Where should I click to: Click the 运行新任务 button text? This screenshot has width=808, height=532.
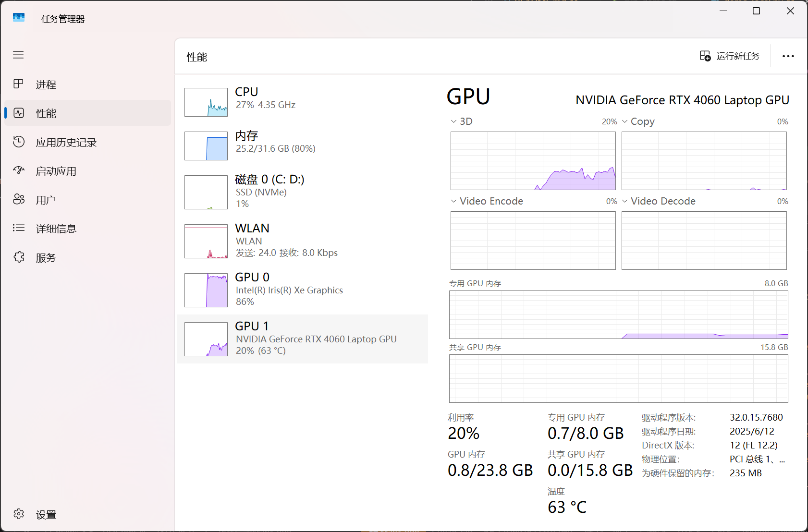point(738,56)
